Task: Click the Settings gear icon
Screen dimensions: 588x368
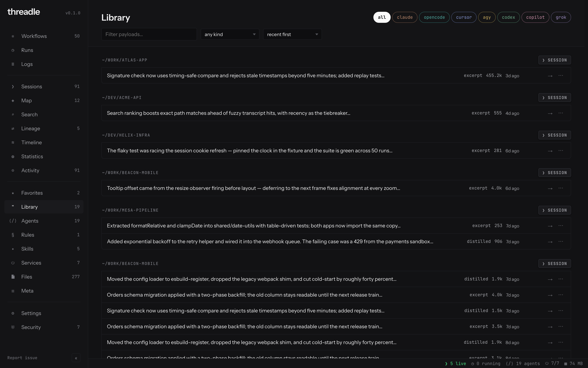Action: pyautogui.click(x=13, y=314)
